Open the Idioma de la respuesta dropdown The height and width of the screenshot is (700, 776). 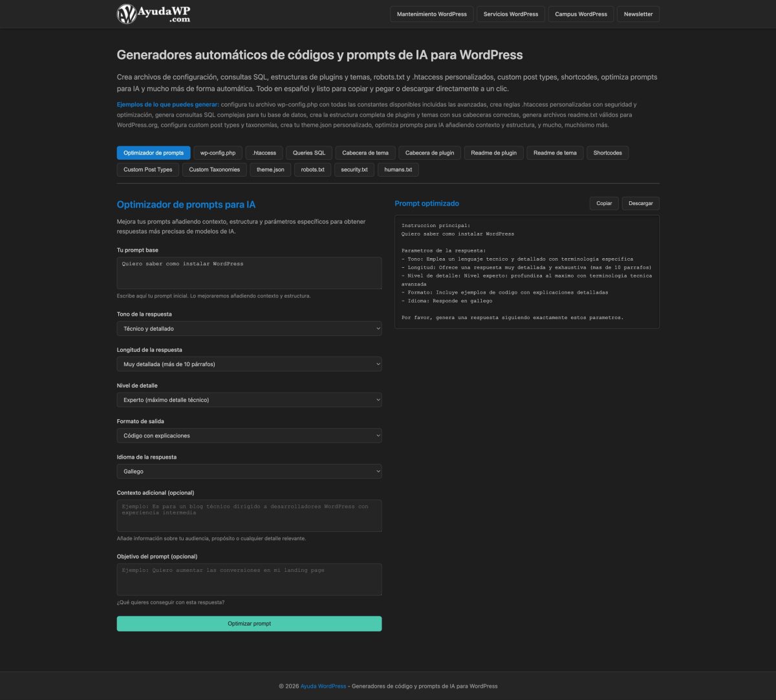(x=249, y=471)
